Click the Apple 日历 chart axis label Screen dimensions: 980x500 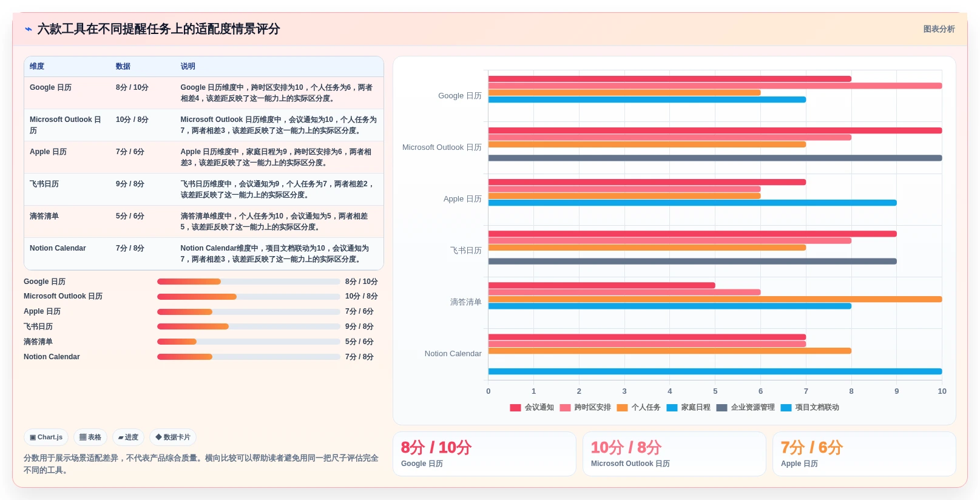462,199
